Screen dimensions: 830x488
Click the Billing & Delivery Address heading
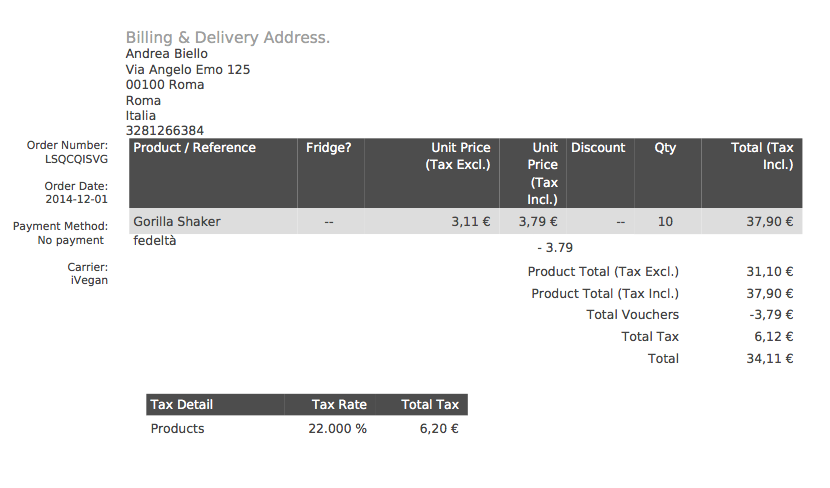pos(227,38)
